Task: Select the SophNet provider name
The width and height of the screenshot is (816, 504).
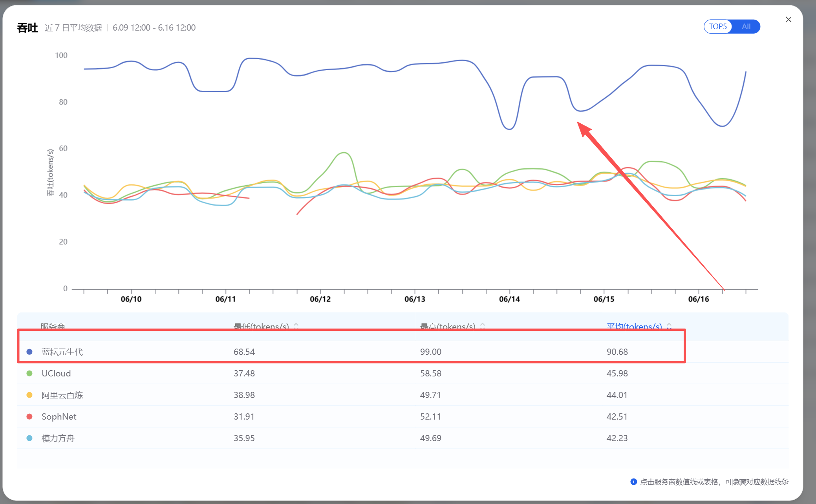Action: click(x=59, y=416)
